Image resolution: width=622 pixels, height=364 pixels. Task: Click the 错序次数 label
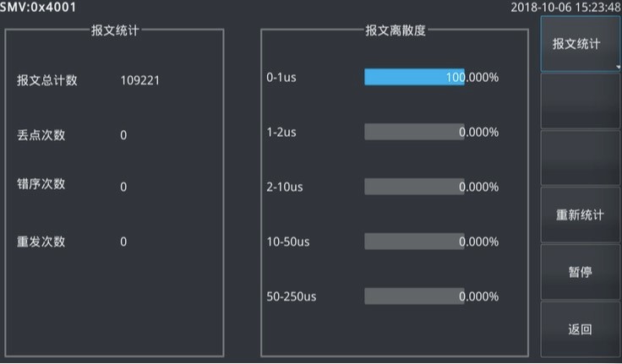coord(41,185)
